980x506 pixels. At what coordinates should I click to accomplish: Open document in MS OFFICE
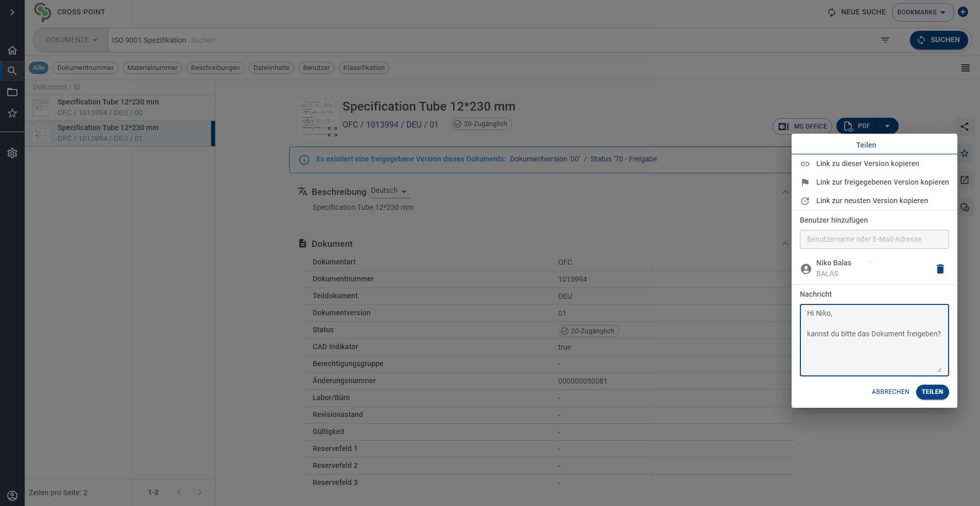click(802, 126)
